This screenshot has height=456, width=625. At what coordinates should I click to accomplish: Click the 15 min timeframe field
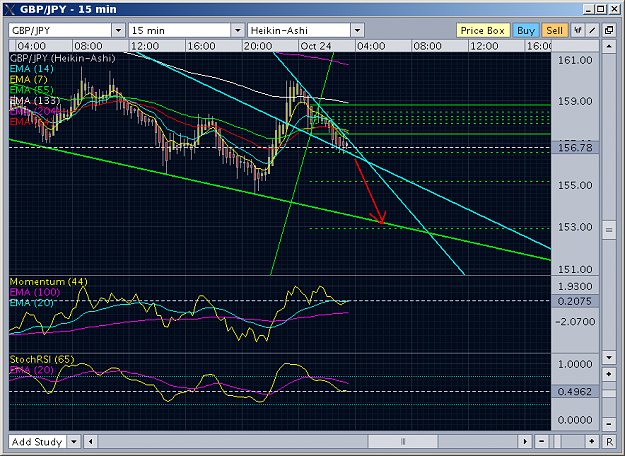pyautogui.click(x=179, y=30)
